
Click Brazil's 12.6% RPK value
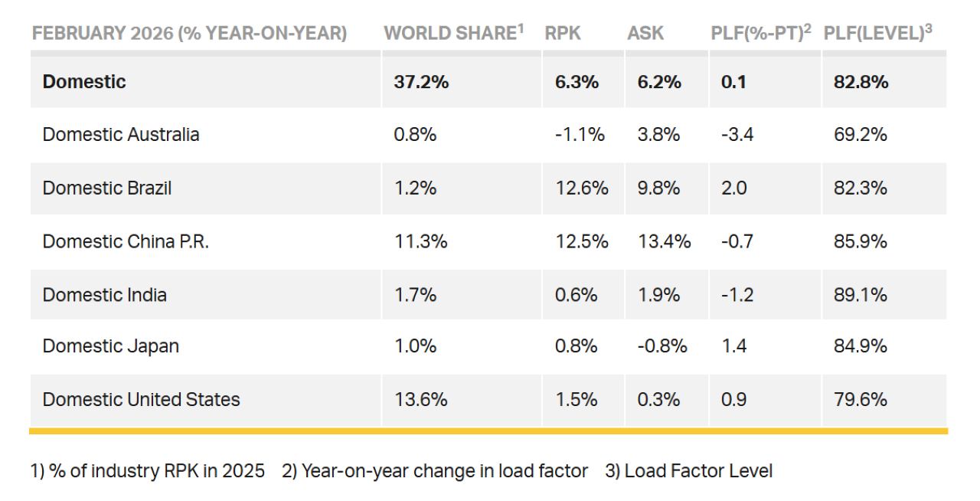pyautogui.click(x=582, y=188)
